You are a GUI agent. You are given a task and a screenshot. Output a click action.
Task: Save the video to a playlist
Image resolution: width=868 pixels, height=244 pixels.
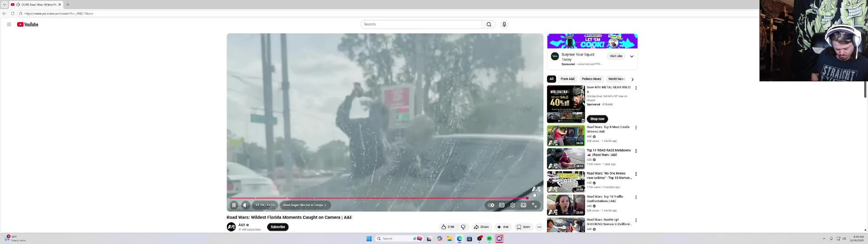click(523, 227)
